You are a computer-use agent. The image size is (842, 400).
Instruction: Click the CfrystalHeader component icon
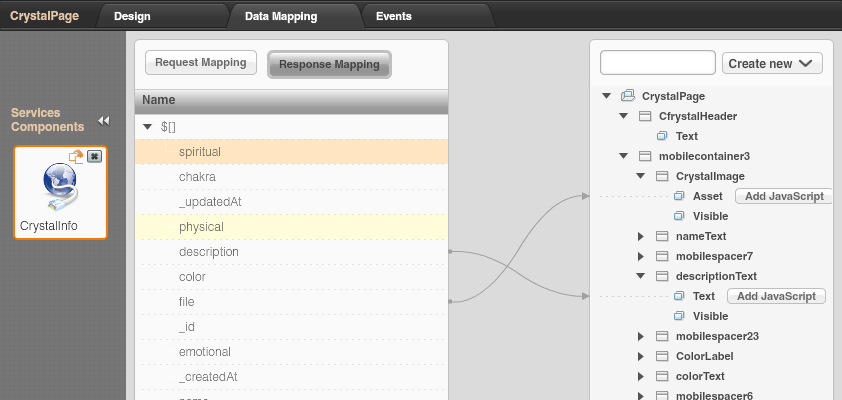pos(645,116)
